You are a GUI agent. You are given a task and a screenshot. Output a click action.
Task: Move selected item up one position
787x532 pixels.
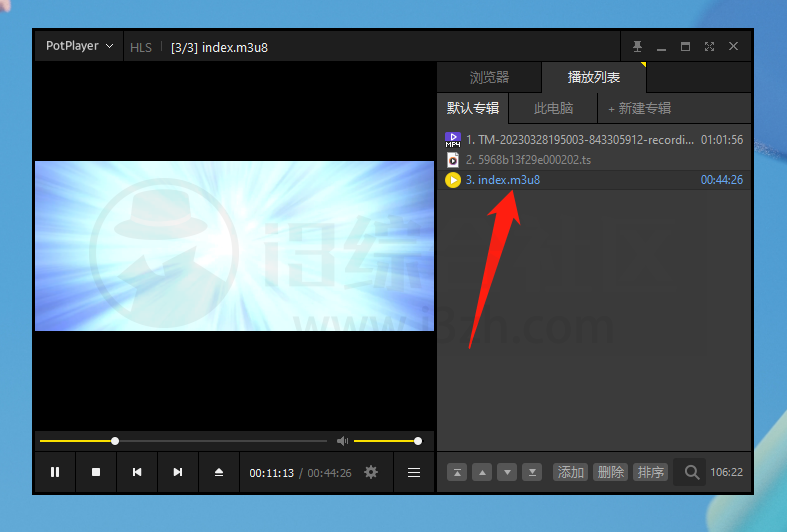[482, 472]
